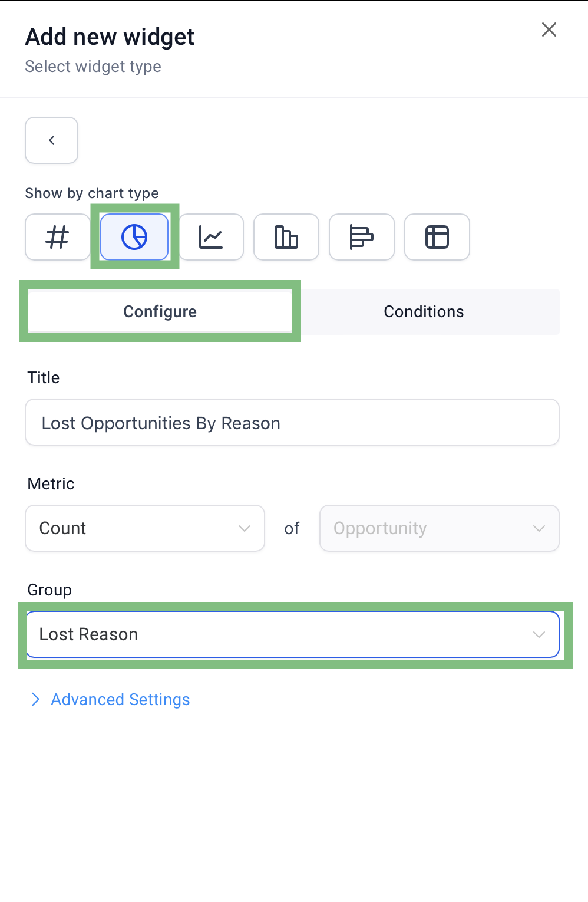This screenshot has height=902, width=588.
Task: Click the Title field label
Action: [x=44, y=377]
